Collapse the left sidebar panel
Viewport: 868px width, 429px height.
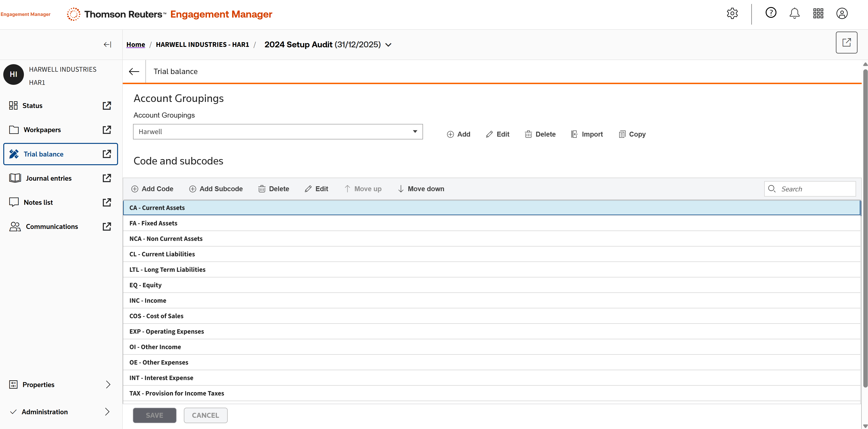pos(107,45)
